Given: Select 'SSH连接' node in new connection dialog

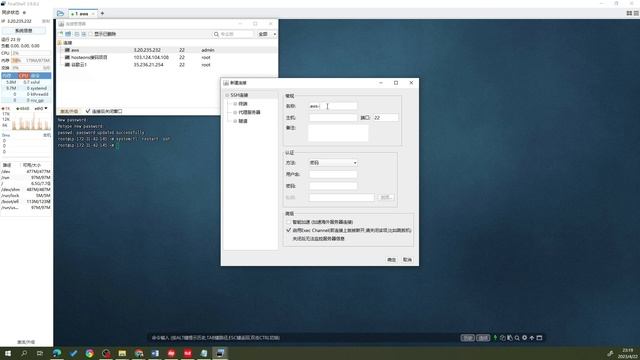Looking at the screenshot, I should click(x=239, y=95).
